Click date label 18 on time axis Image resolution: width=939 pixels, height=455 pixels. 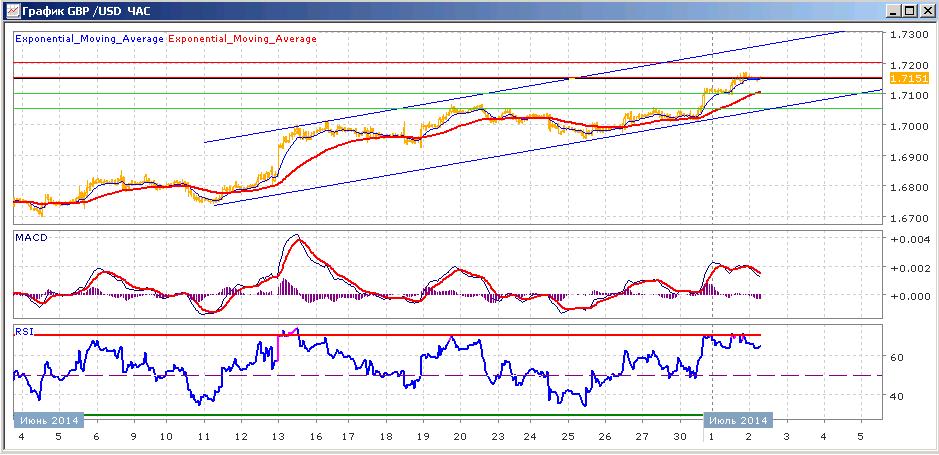[x=387, y=436]
